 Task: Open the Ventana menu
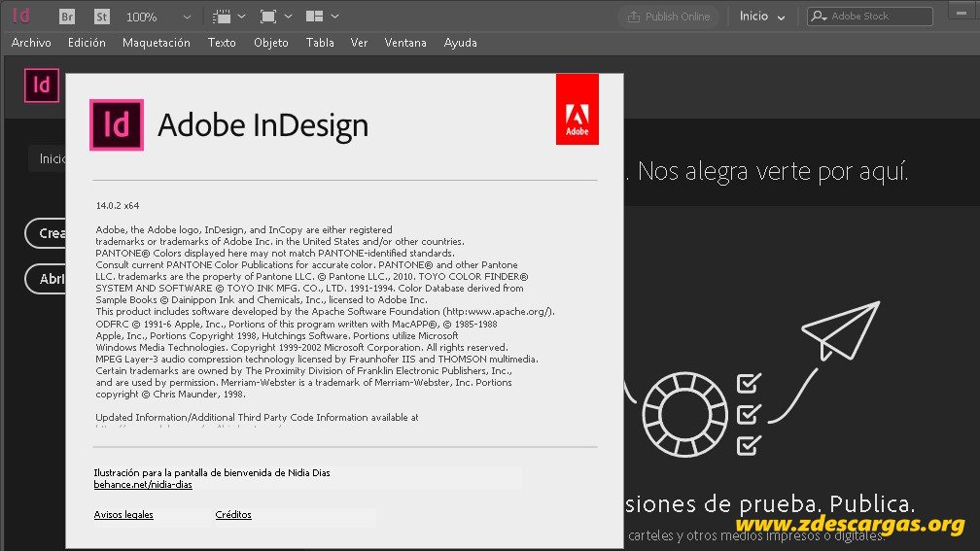pyautogui.click(x=405, y=43)
